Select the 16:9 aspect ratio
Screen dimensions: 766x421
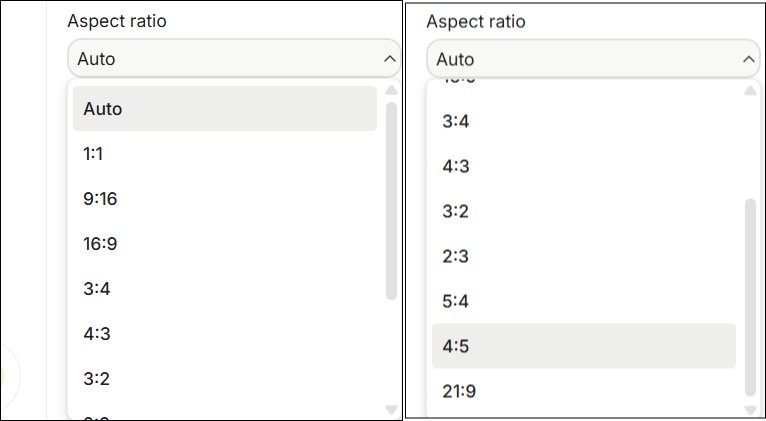(x=224, y=243)
